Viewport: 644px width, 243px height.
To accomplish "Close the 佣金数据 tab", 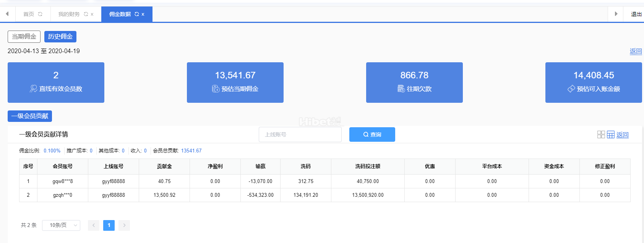I will 143,15.
